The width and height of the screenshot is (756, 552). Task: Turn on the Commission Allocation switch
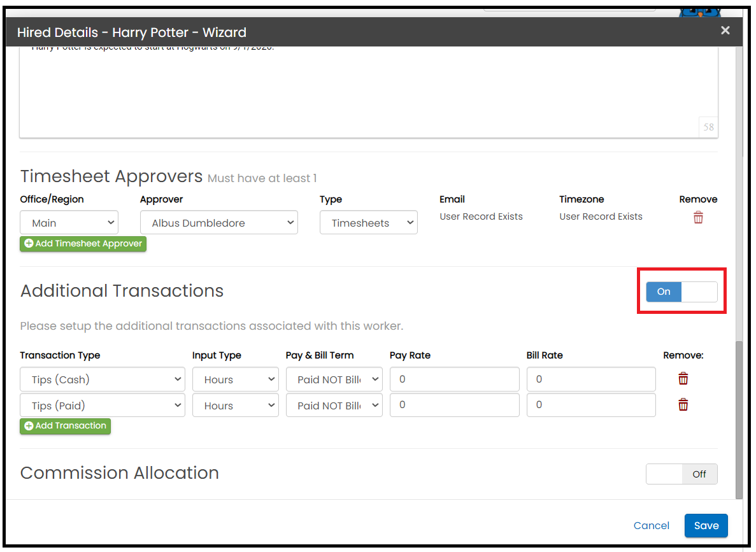coord(681,474)
